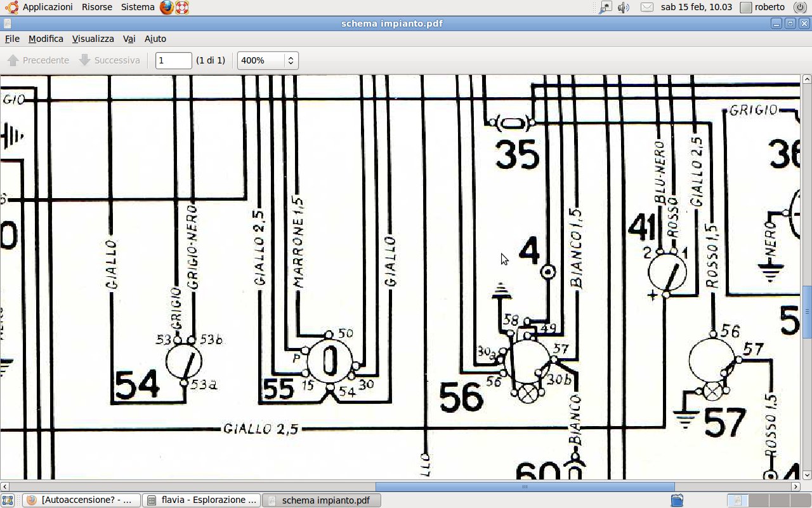The height and width of the screenshot is (508, 812).
Task: Click component number 41 in the diagram
Action: point(641,227)
